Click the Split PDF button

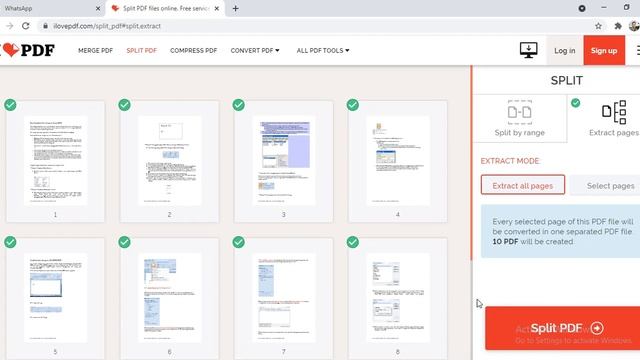point(563,328)
